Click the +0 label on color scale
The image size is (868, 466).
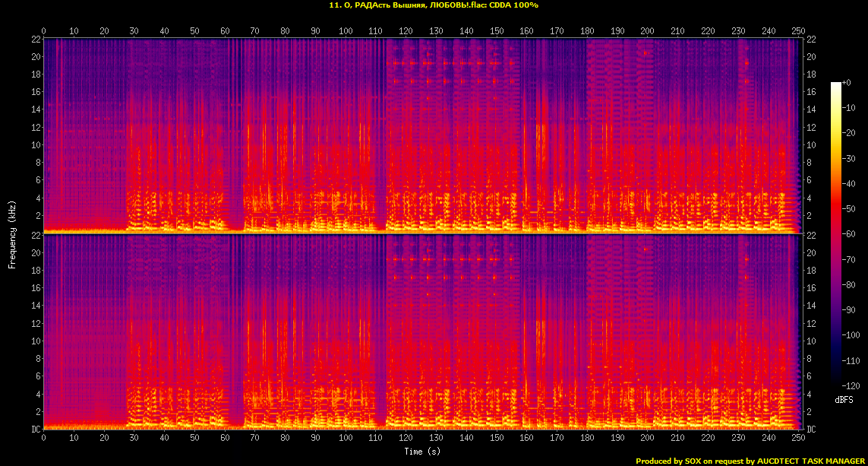pyautogui.click(x=847, y=82)
